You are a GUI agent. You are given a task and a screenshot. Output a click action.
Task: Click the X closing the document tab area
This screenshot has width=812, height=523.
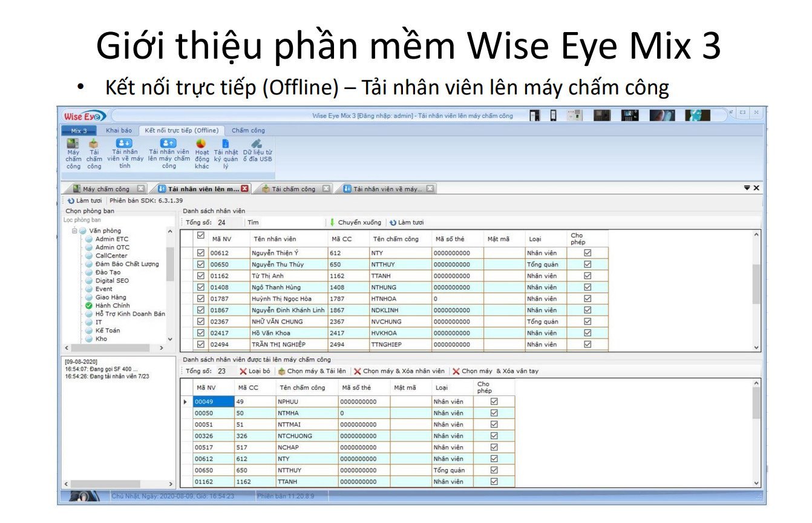click(x=756, y=188)
